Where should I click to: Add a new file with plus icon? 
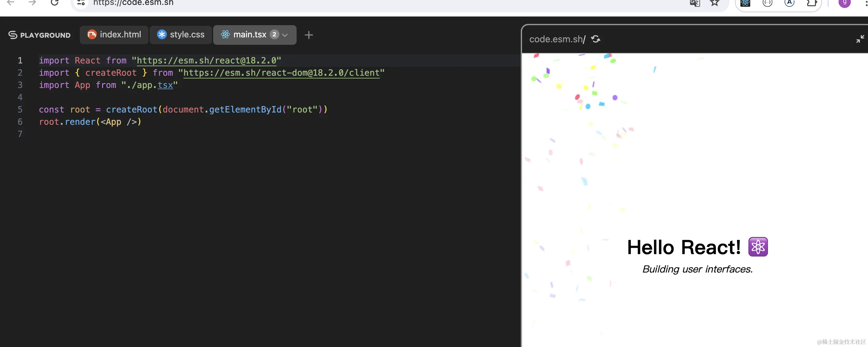tap(309, 35)
